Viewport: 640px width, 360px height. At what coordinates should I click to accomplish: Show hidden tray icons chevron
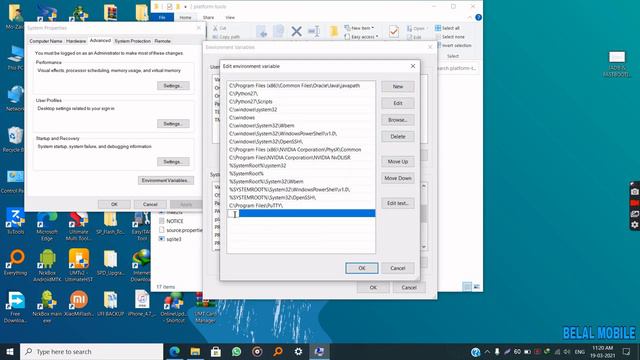coord(487,351)
